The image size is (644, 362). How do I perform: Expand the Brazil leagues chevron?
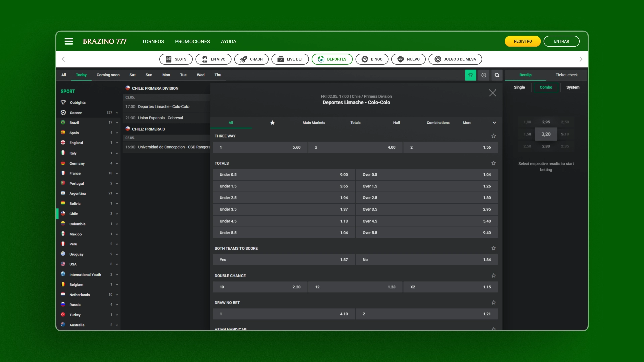[x=117, y=123]
